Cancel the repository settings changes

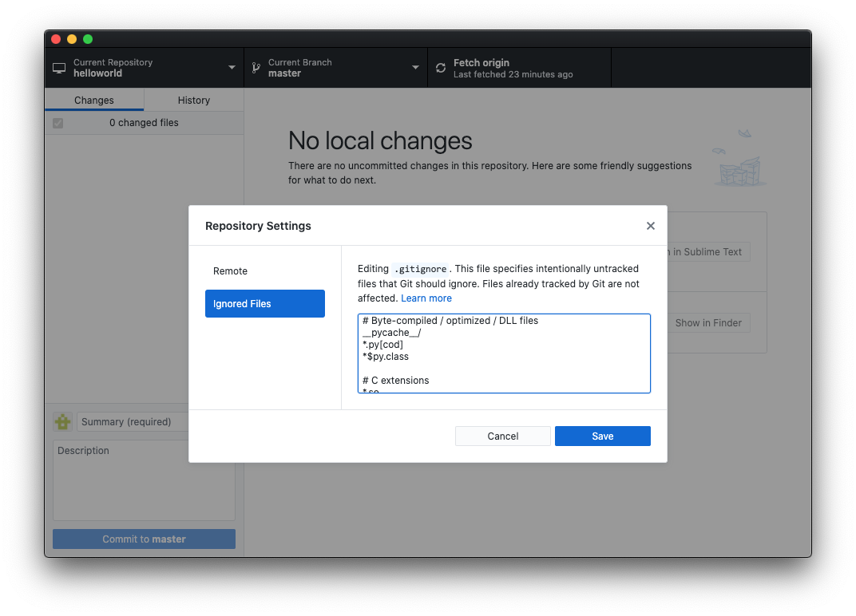tap(503, 436)
